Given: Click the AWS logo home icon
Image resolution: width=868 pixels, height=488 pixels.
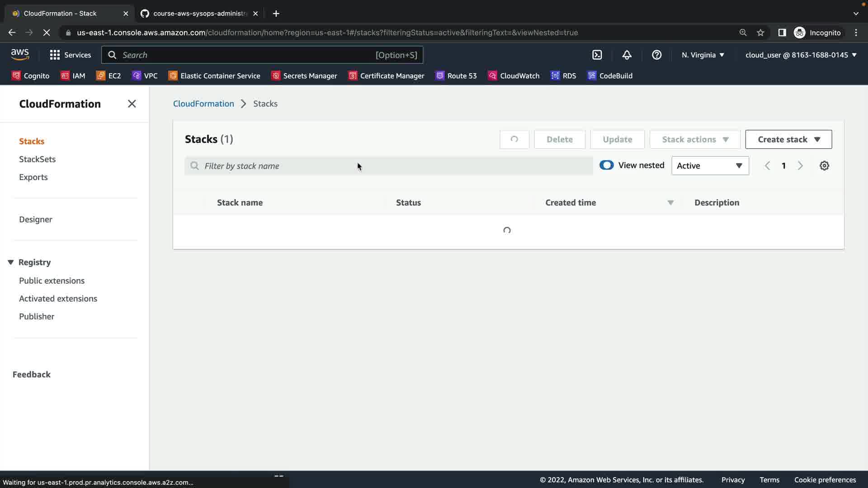Looking at the screenshot, I should pos(20,55).
